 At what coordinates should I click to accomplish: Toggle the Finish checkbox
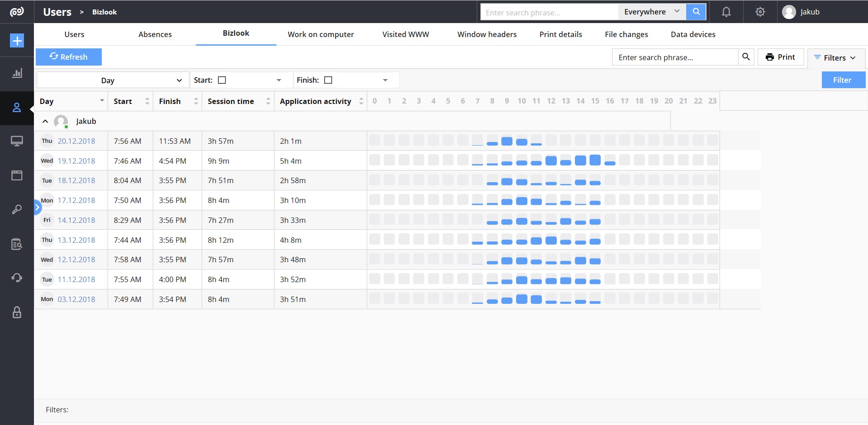point(328,80)
